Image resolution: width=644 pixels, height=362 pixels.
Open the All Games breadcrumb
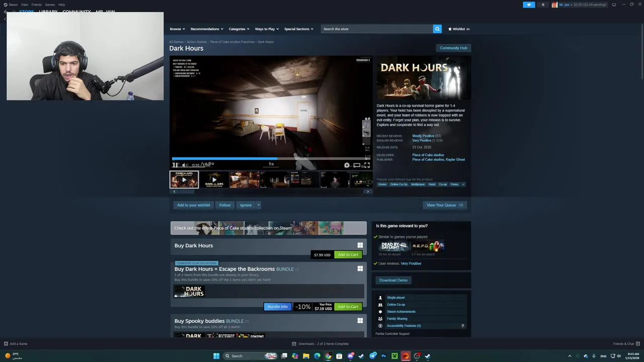click(176, 42)
